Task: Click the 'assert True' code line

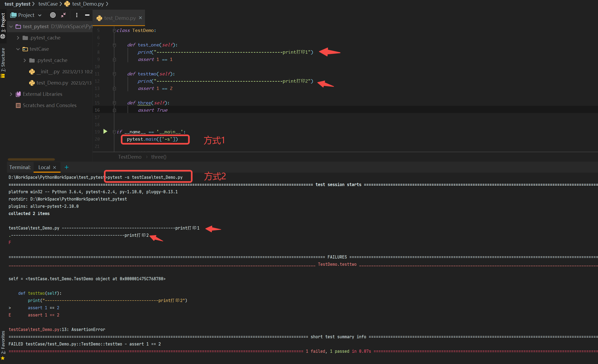Action: 153,110
